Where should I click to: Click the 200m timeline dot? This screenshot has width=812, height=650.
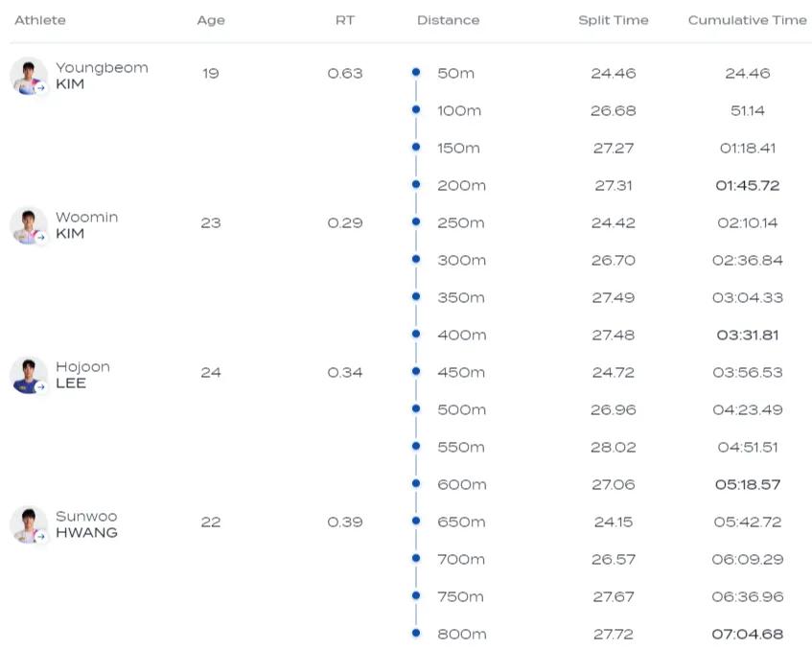click(x=416, y=184)
